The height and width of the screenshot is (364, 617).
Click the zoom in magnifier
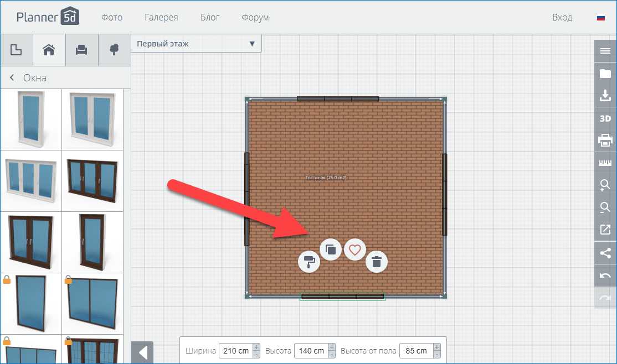point(605,185)
